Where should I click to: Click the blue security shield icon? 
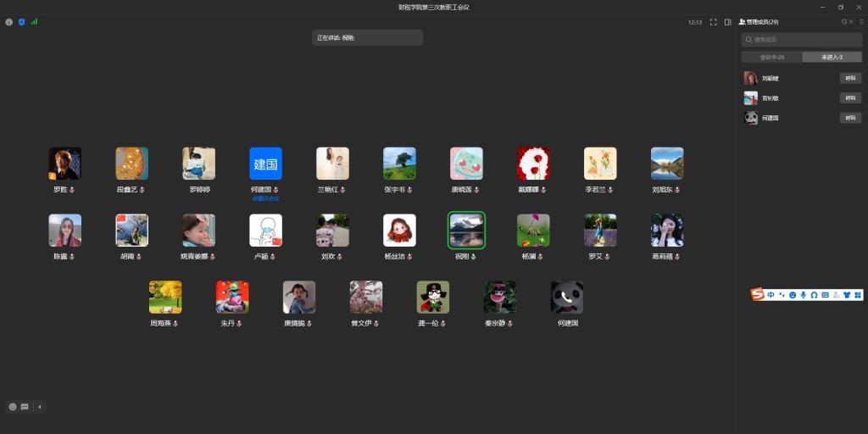(x=21, y=22)
